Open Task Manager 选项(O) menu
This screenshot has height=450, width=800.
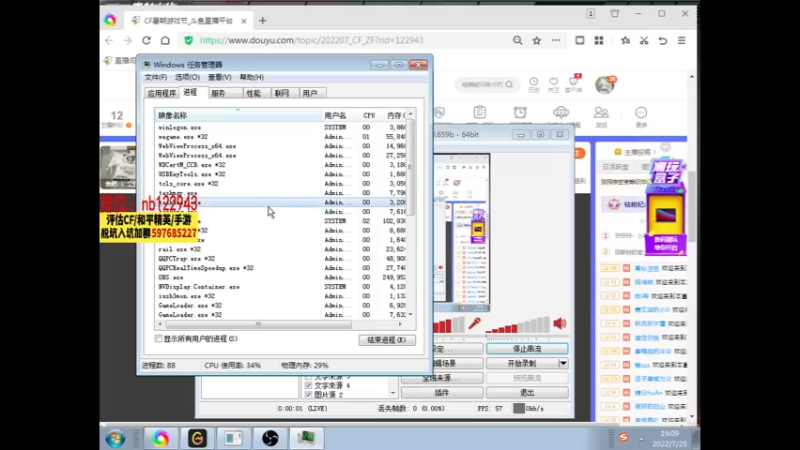(x=187, y=77)
